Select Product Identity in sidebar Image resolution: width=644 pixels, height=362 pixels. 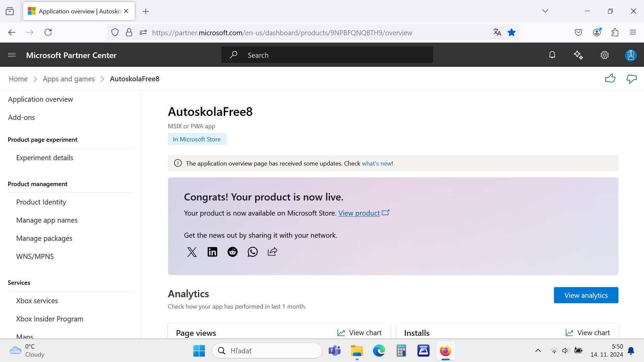[41, 202]
